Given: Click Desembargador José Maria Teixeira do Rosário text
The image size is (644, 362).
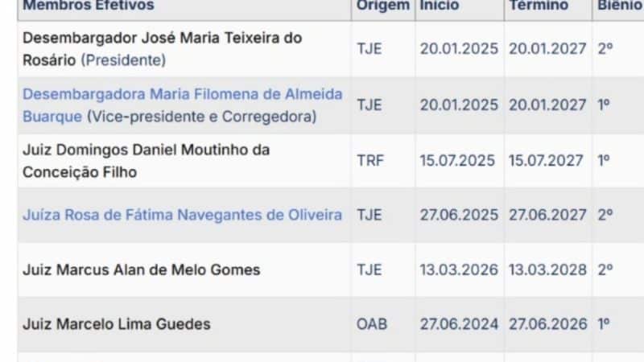Looking at the screenshot, I should click(162, 38).
